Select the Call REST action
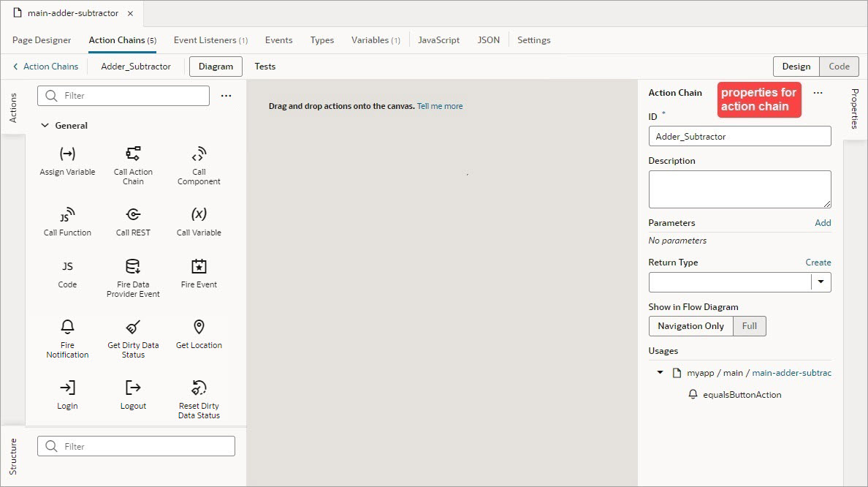 tap(133, 222)
